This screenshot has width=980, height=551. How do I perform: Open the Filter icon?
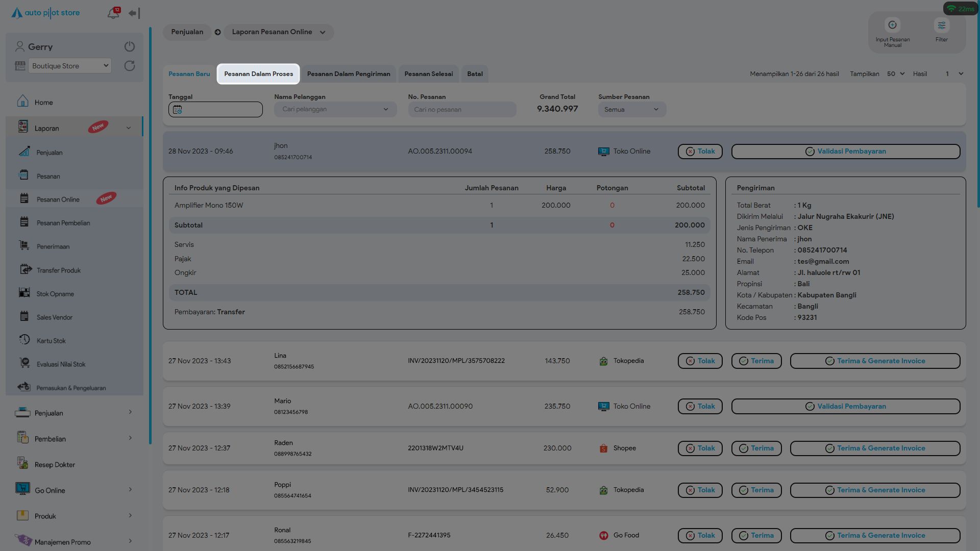(941, 25)
